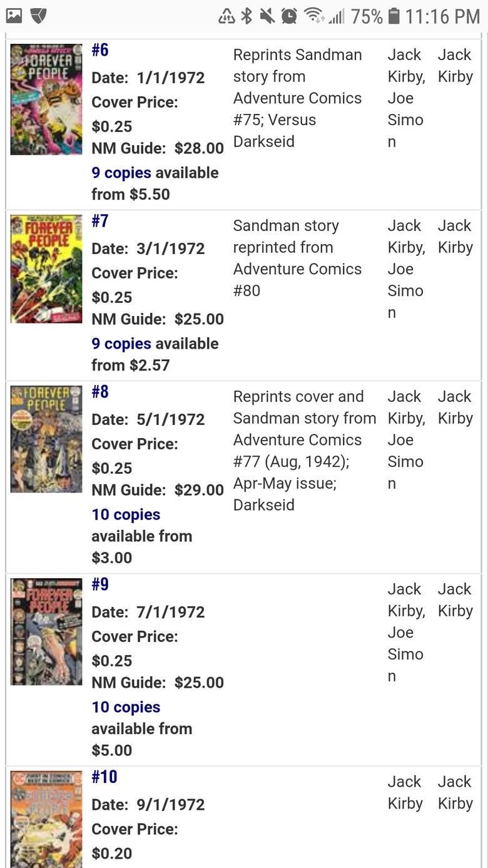Follow the issue #10 link

pos(104,777)
